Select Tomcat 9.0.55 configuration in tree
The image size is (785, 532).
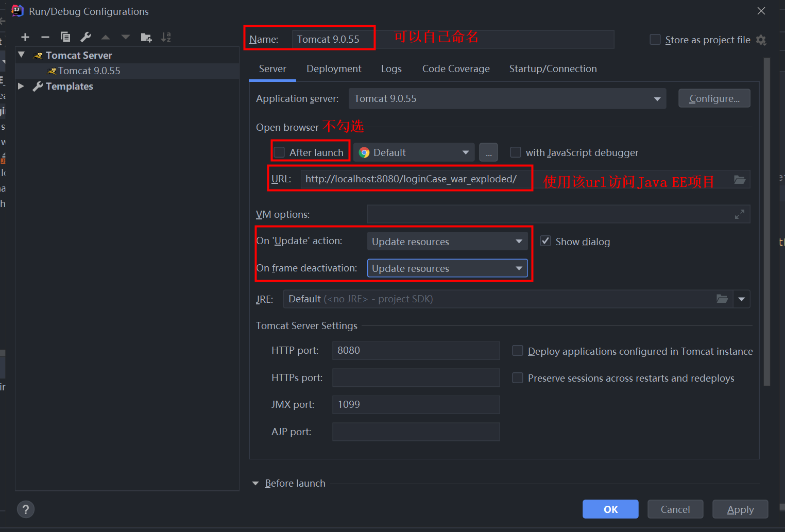coord(89,71)
